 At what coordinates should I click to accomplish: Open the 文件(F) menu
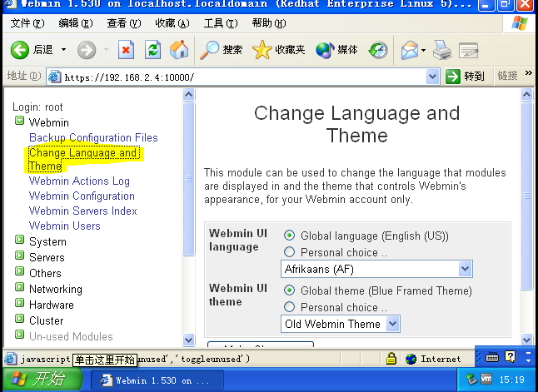pos(27,23)
